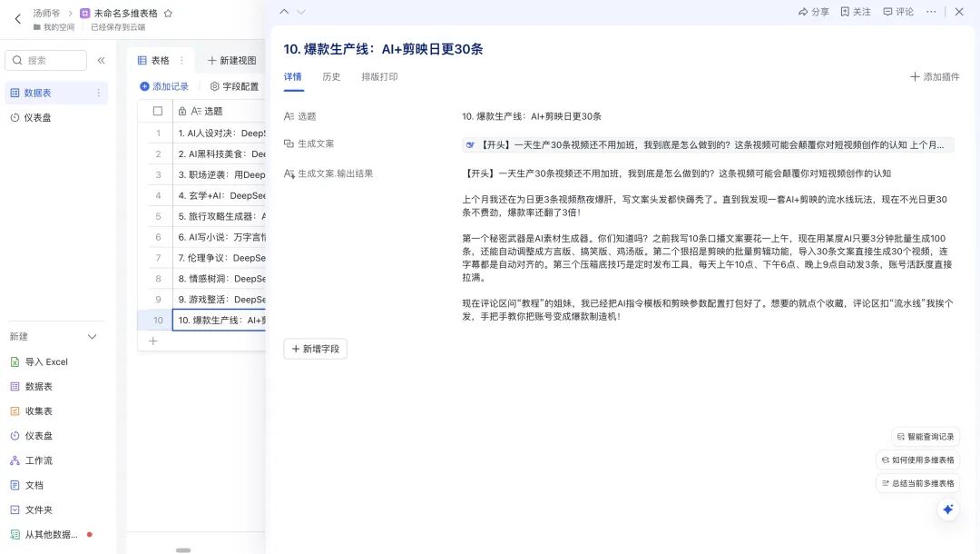Create a new 数据表 from 新建 list

click(x=32, y=386)
